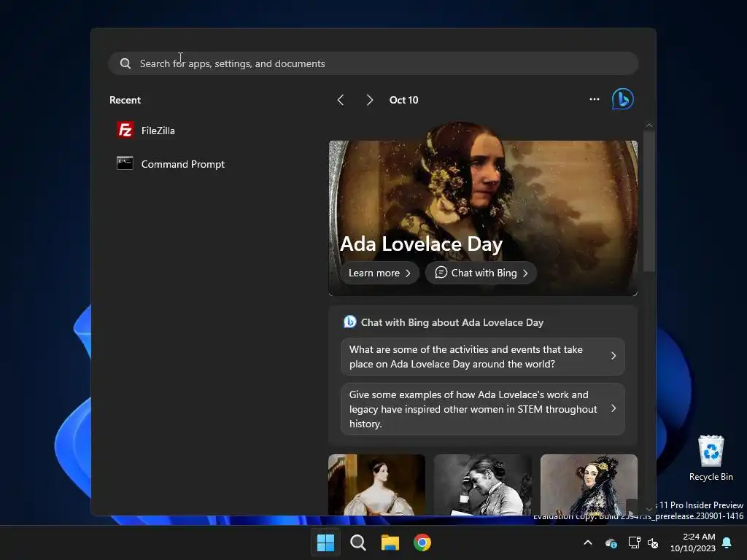Click the Windows Start button on the taskbar
This screenshot has height=560, width=747.
coord(326,542)
